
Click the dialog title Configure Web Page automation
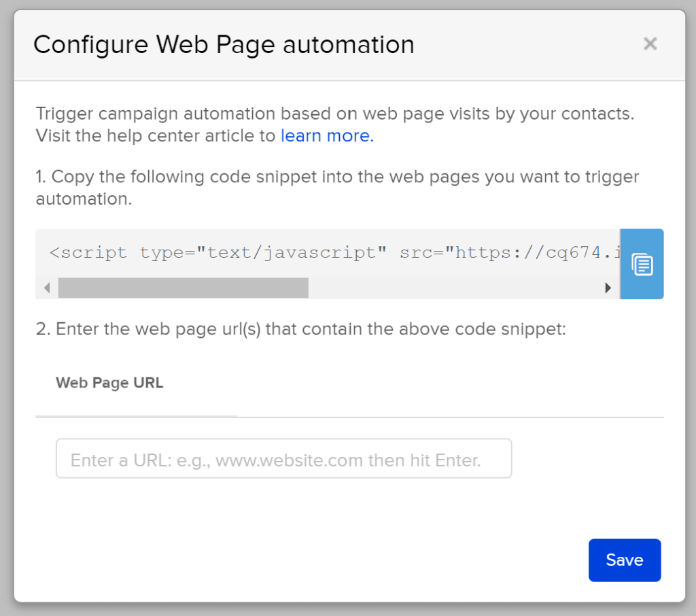224,44
